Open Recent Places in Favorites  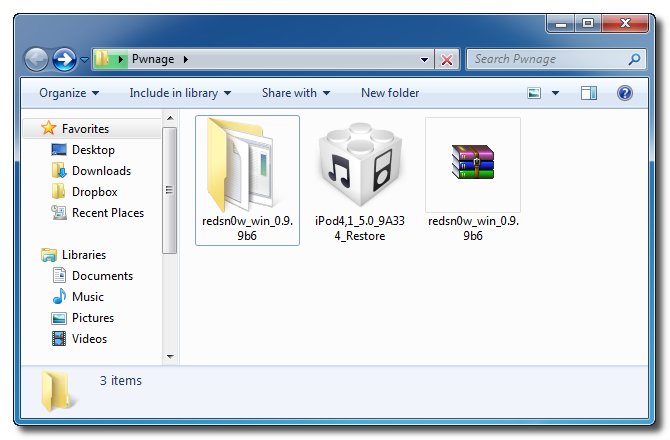[108, 213]
